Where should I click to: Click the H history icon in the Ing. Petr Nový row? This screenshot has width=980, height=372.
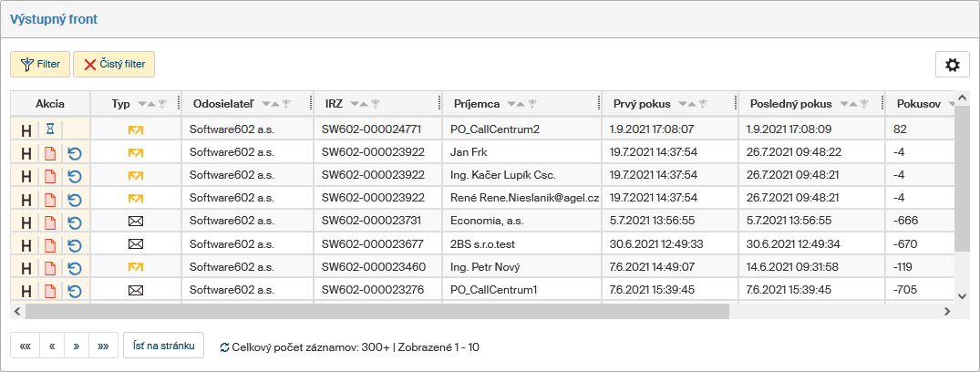pyautogui.click(x=26, y=268)
